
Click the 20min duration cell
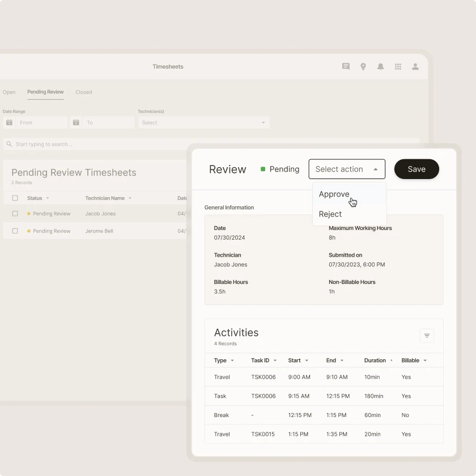(372, 434)
